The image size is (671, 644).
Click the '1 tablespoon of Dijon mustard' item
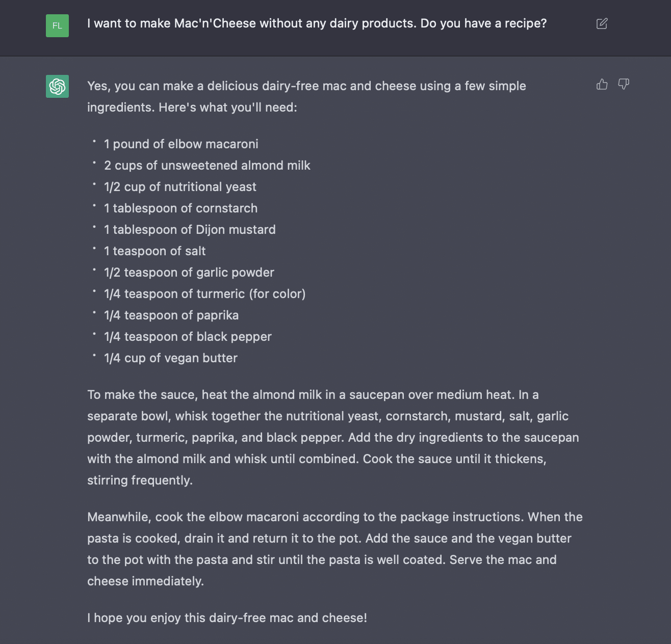(190, 230)
